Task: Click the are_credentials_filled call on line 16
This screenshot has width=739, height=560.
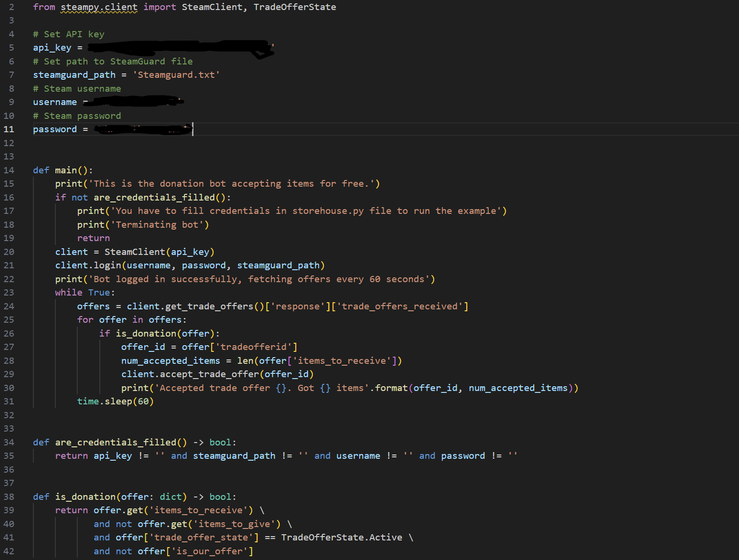Action: click(x=154, y=197)
